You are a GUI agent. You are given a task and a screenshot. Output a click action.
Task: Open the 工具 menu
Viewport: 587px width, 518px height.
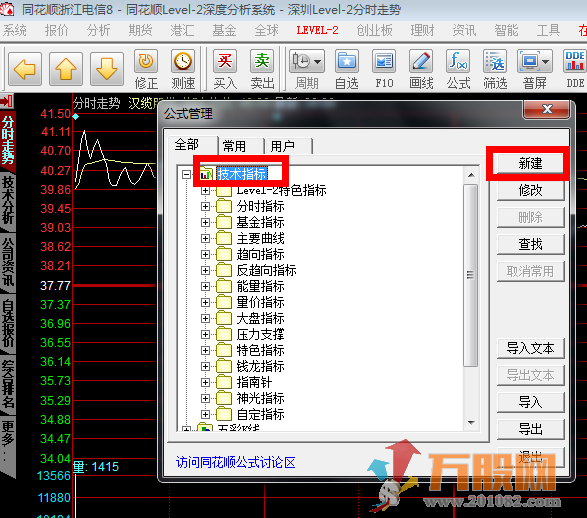coord(548,30)
